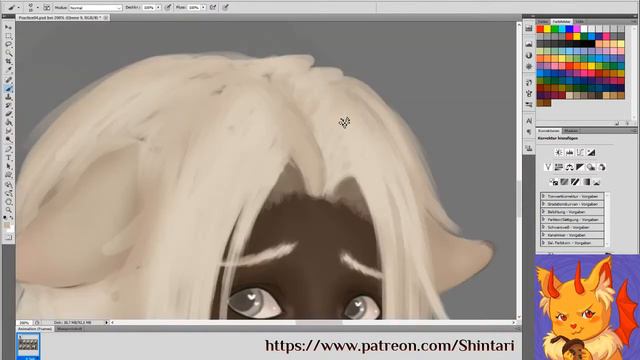Viewport: 640px width, 360px height.
Task: Close the Practice04.psd document tab
Action: click(106, 18)
